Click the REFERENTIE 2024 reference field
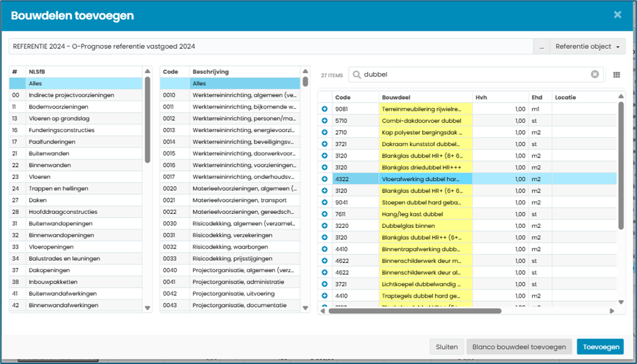 (x=271, y=46)
